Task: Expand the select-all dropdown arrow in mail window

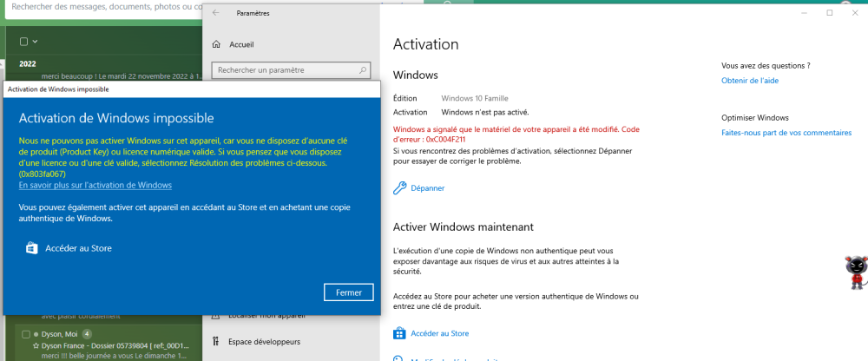Action: click(35, 42)
